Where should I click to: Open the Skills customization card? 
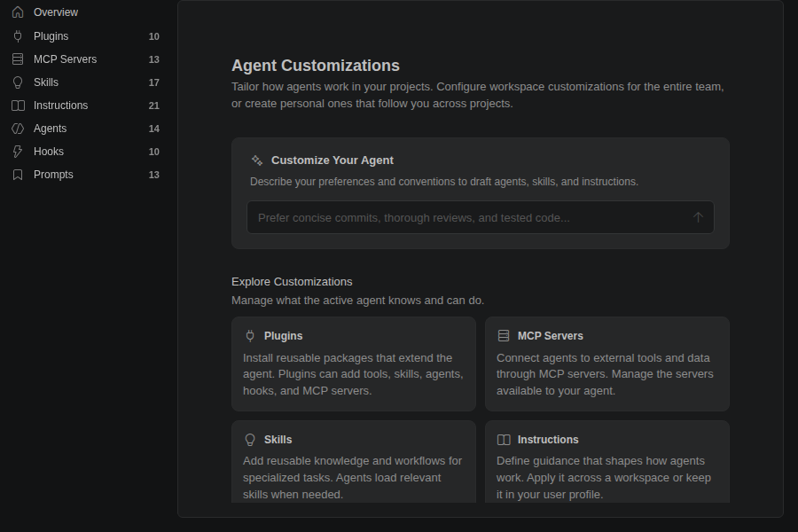(x=354, y=462)
